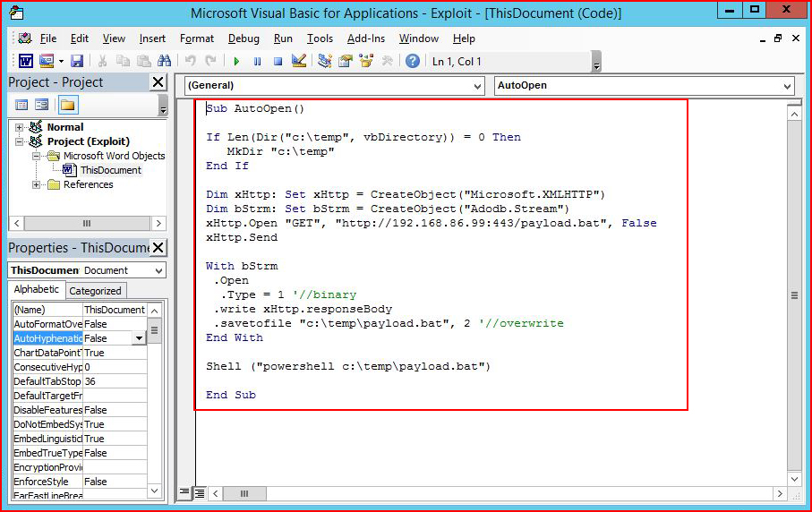Open the Tools menu
This screenshot has height=512, width=812.
[320, 38]
